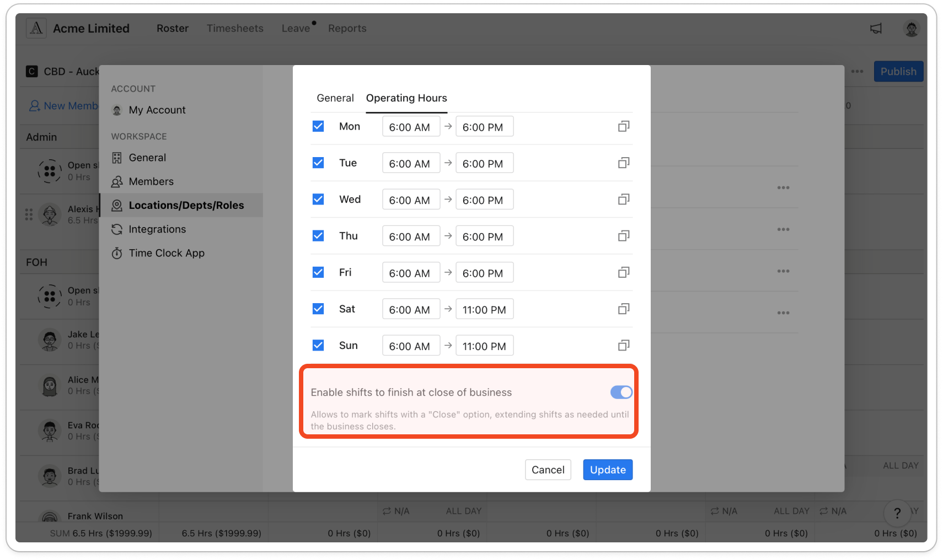Open more options next to Publish
This screenshot has height=560, width=943.
(857, 72)
